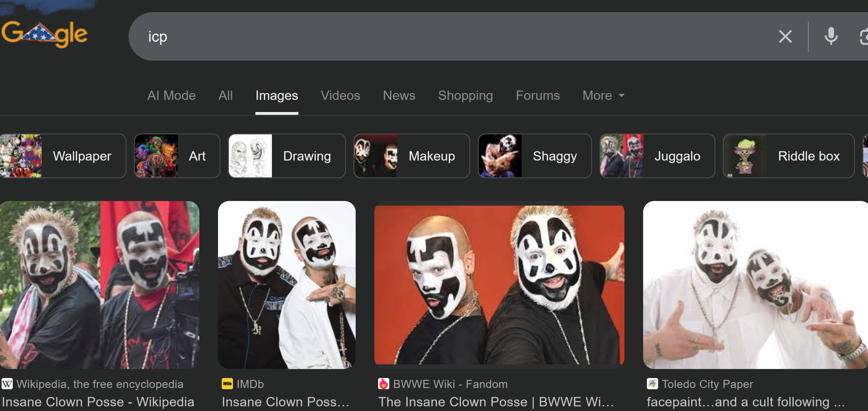This screenshot has height=411, width=868.
Task: Switch to the News tab
Action: 399,96
